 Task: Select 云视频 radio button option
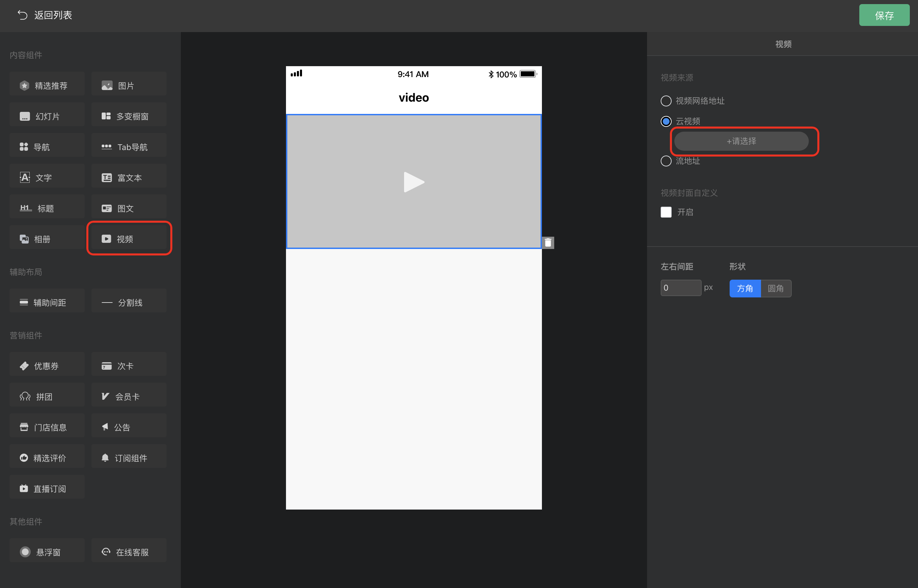coord(666,121)
